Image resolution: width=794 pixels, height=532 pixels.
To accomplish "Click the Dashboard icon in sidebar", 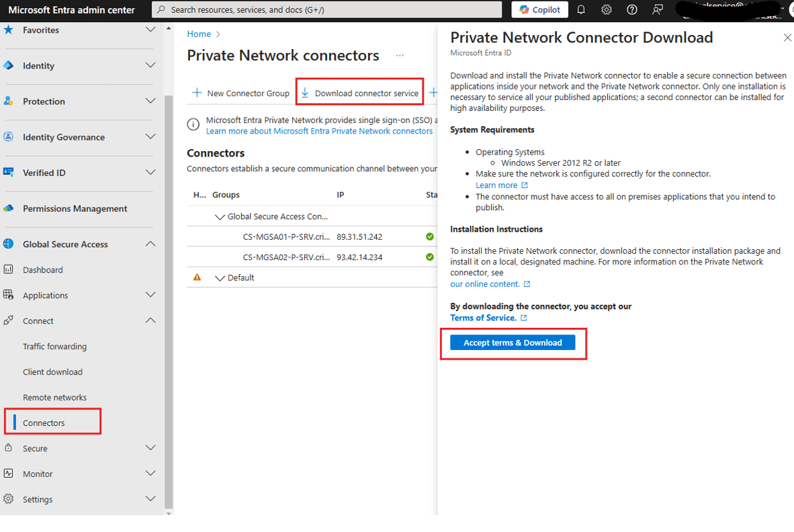I will (9, 269).
